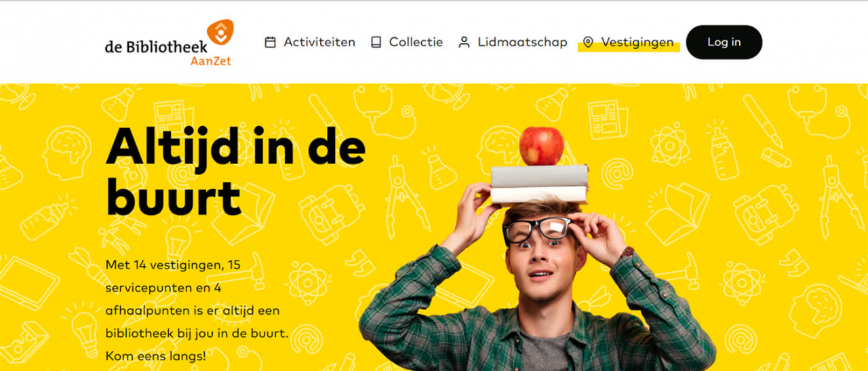The image size is (868, 371).
Task: Open the Activiteiten menu item
Action: tap(319, 42)
